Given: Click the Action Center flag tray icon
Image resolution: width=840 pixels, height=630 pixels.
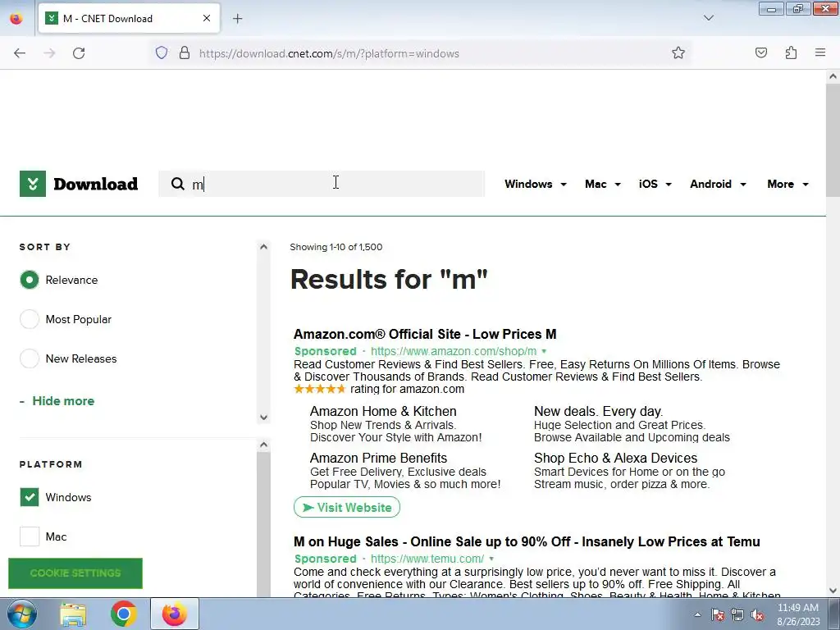Looking at the screenshot, I should (717, 614).
